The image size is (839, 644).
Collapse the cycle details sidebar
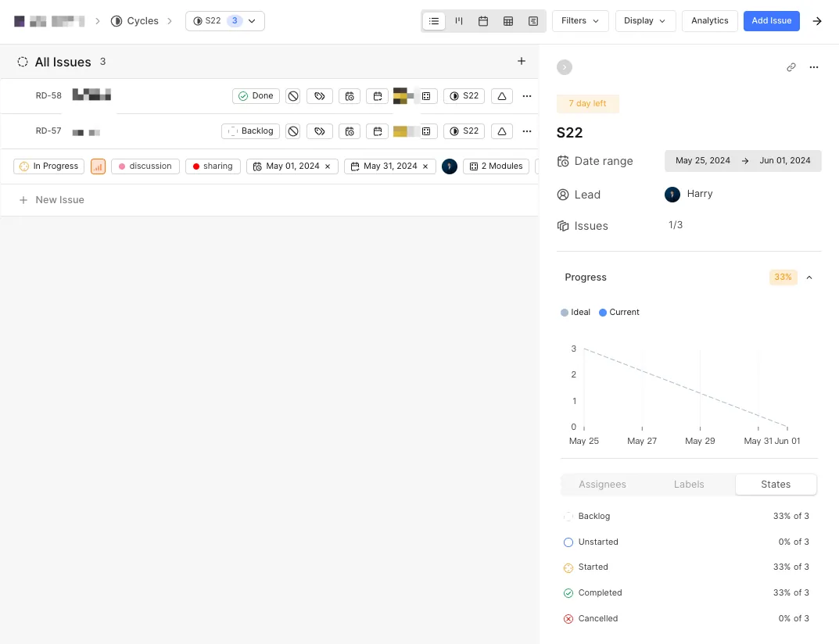click(565, 67)
